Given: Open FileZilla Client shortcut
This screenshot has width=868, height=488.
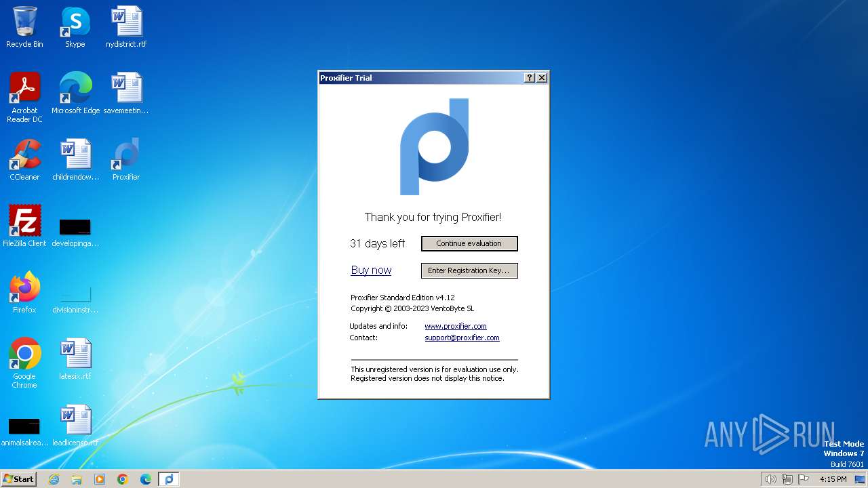Looking at the screenshot, I should (24, 226).
